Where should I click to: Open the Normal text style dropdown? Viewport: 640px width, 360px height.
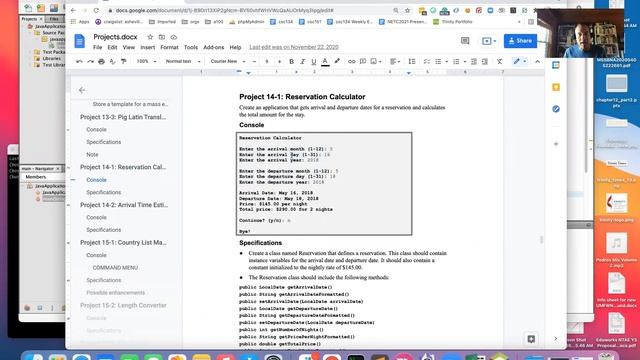(183, 61)
